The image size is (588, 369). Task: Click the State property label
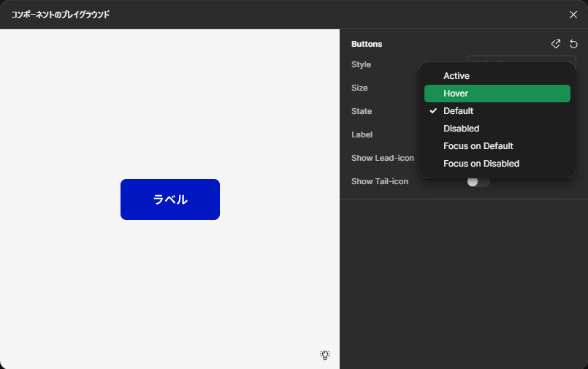click(x=362, y=111)
